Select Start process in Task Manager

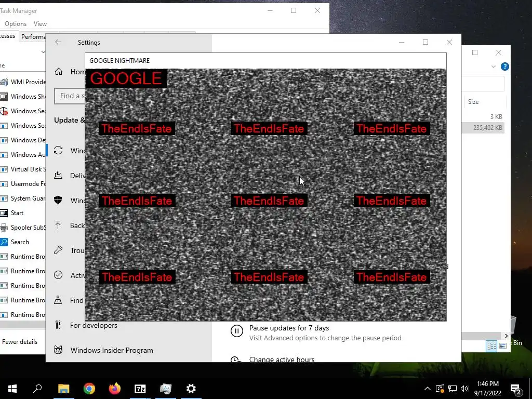[x=22, y=212]
